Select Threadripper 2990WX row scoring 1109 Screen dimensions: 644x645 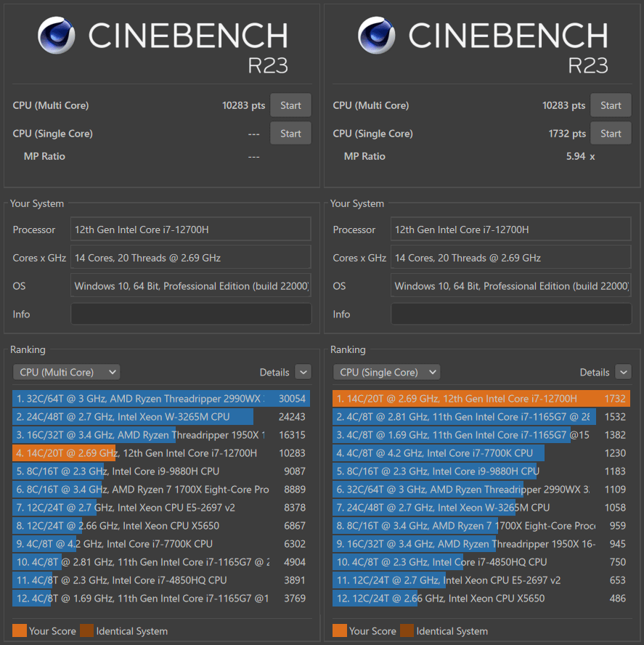tap(481, 489)
